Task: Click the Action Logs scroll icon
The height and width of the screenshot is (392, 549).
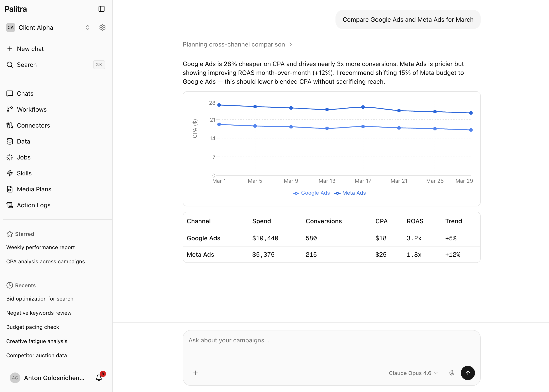Action: (x=10, y=205)
